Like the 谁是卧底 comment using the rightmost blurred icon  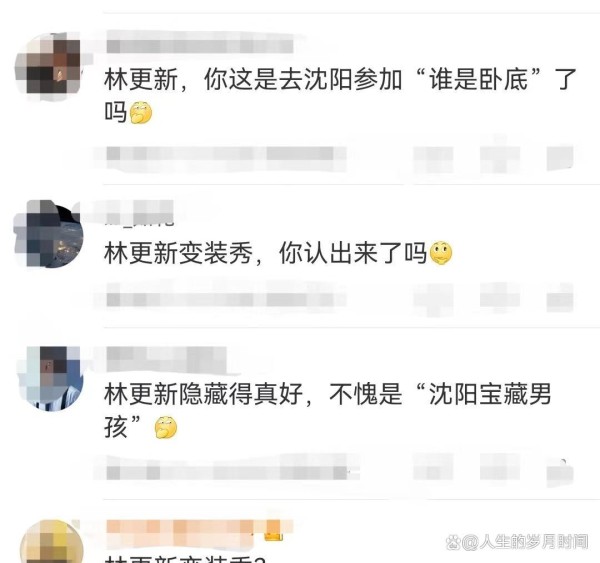pyautogui.click(x=560, y=158)
